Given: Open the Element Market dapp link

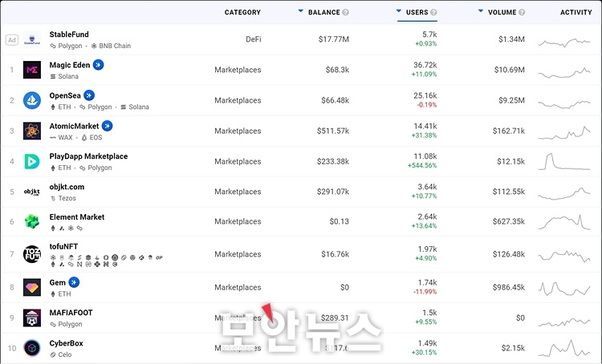Looking at the screenshot, I should 77,216.
